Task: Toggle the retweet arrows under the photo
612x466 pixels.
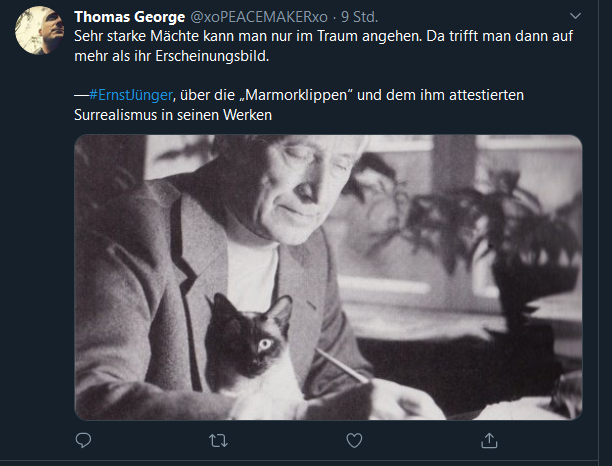Action: [218, 441]
